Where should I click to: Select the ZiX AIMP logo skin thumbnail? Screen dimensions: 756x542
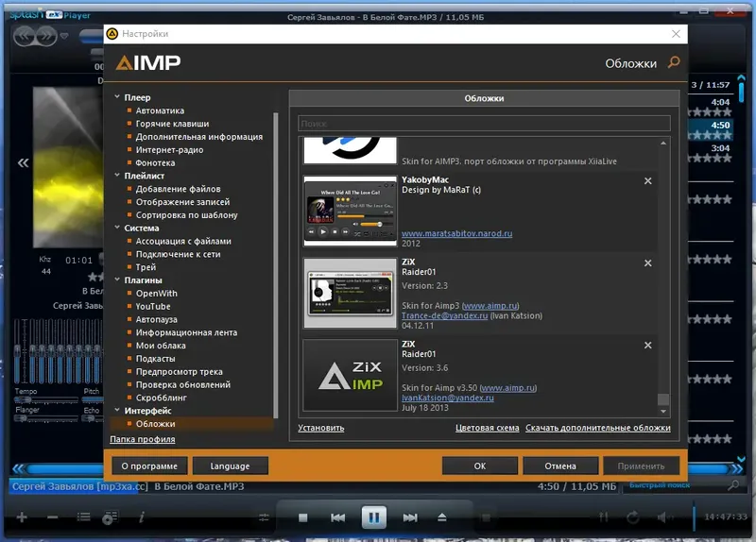pos(350,375)
